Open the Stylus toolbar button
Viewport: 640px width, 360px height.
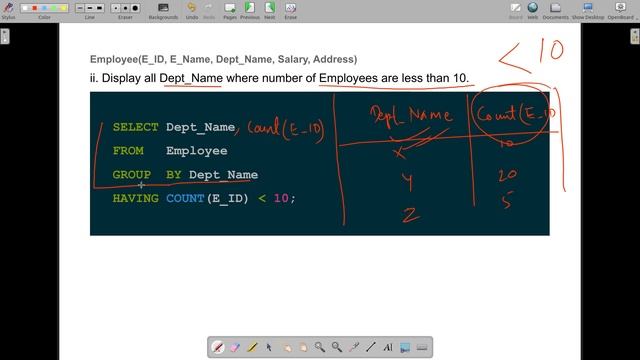(x=8, y=10)
